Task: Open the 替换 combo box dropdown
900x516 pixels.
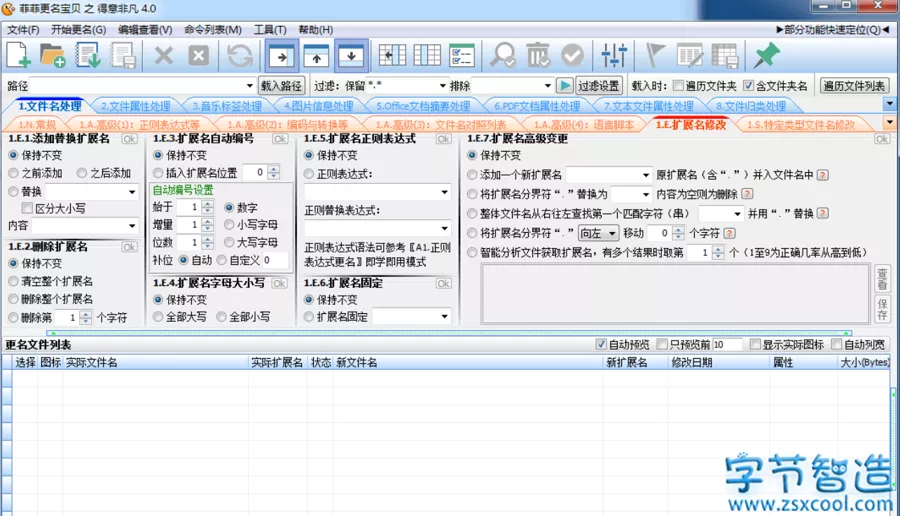Action: coord(132,192)
